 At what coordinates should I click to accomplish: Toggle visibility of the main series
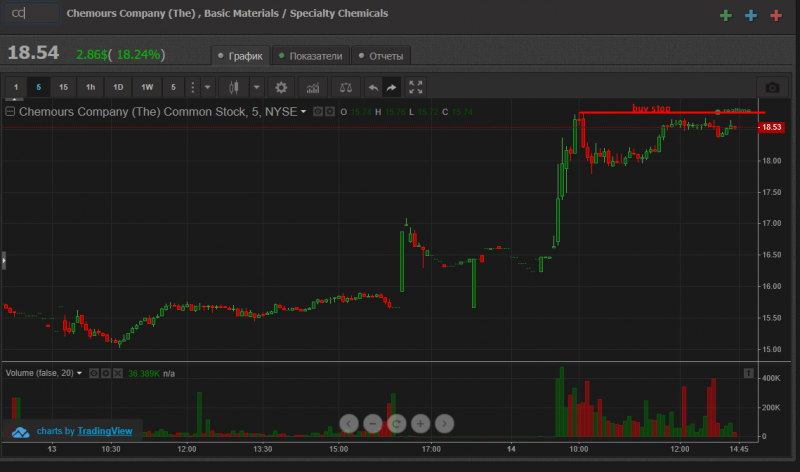pyautogui.click(x=317, y=111)
